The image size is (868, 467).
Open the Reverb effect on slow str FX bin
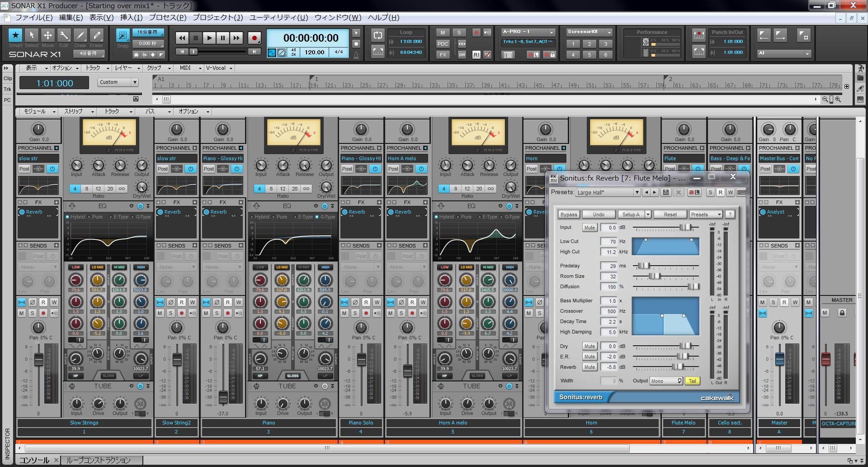point(34,212)
